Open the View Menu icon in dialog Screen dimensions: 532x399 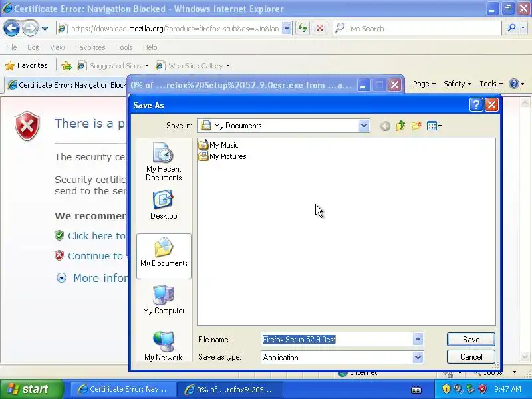pyautogui.click(x=434, y=126)
